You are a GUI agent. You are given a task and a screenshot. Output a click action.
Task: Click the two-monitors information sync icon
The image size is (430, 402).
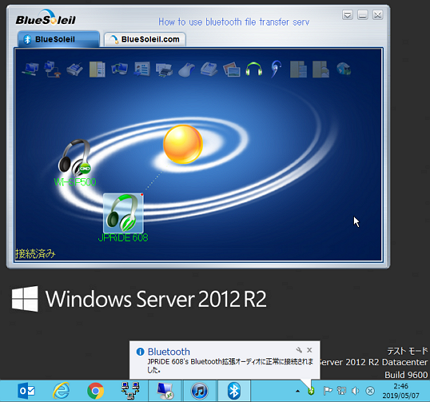pyautogui.click(x=120, y=69)
